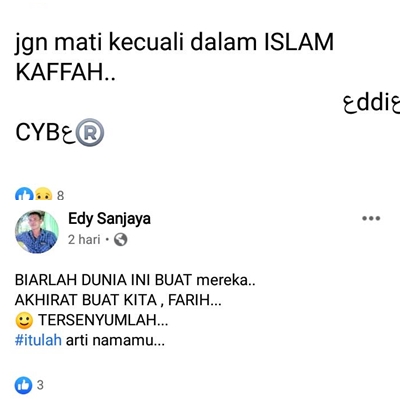Click the public globe privacy icon
The image size is (403, 403).
[x=120, y=239]
